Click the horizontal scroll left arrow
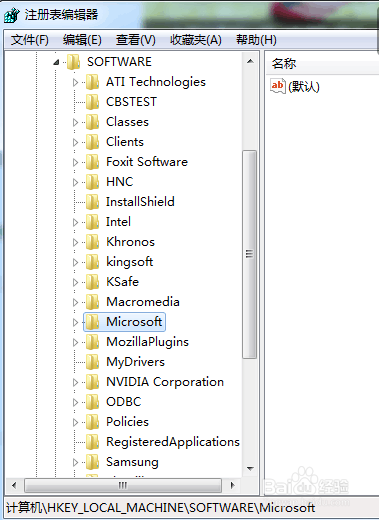The height and width of the screenshot is (520, 379). pos(14,485)
